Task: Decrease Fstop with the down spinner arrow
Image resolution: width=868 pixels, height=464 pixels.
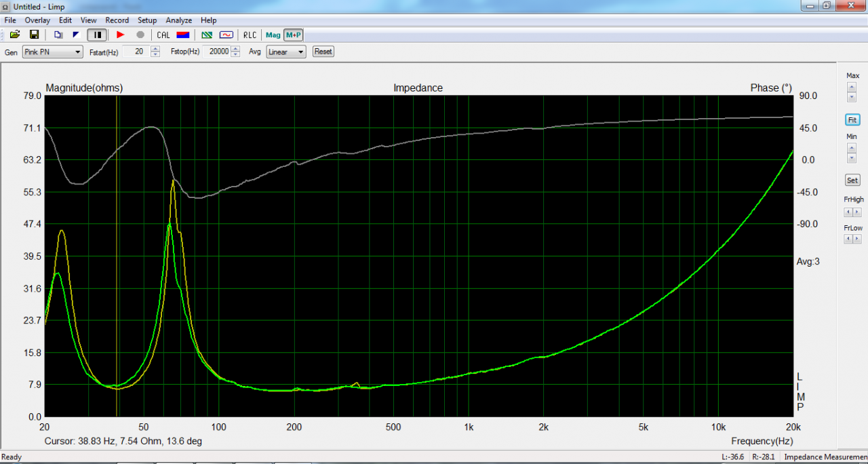Action: point(235,55)
